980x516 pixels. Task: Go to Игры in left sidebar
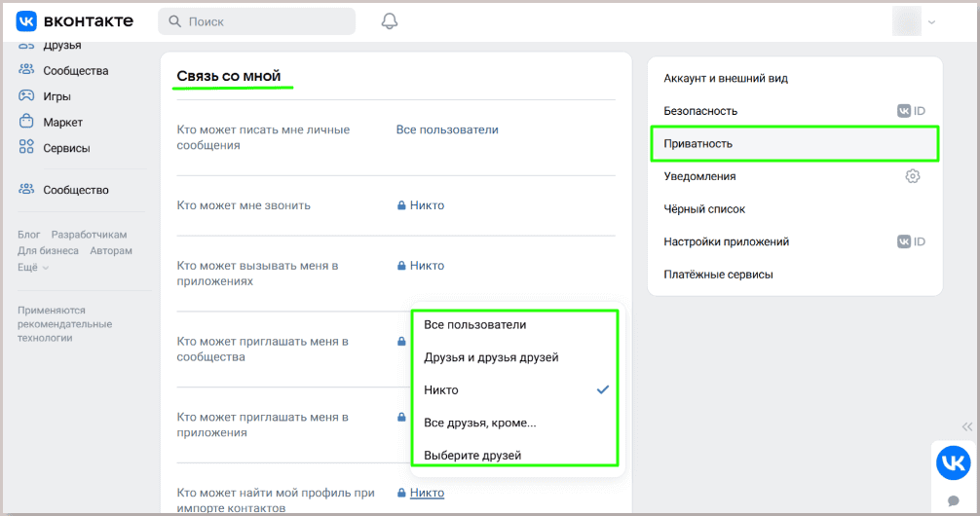(x=57, y=96)
